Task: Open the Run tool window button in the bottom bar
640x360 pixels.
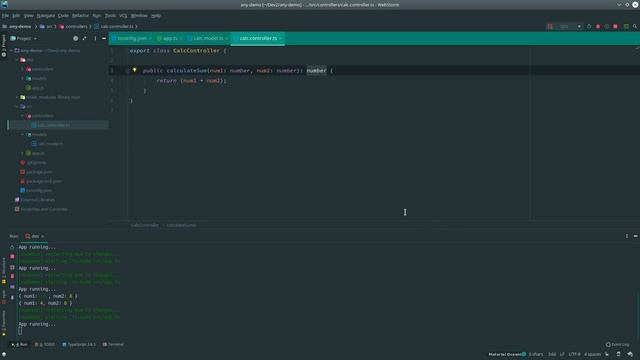Action: pyautogui.click(x=20, y=344)
